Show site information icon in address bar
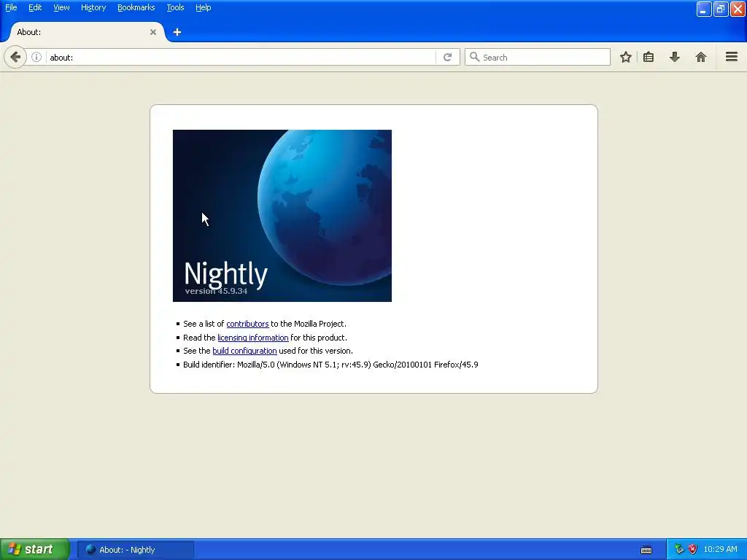The height and width of the screenshot is (560, 747). (x=36, y=57)
